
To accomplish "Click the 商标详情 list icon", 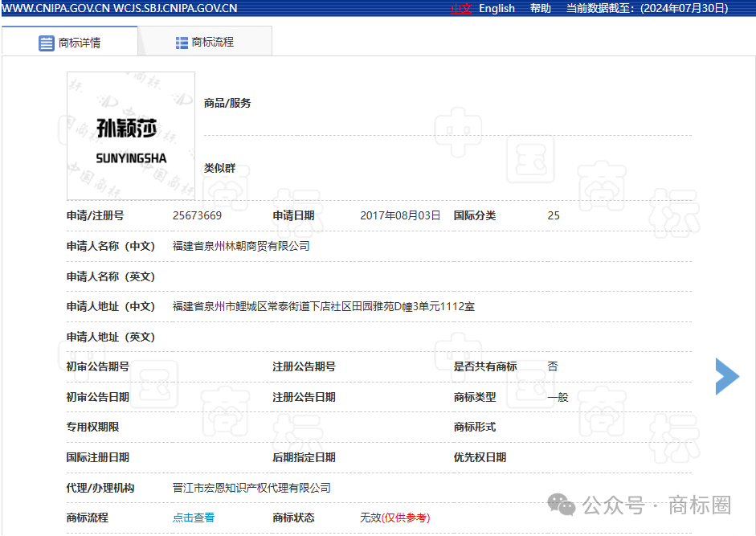I will coord(47,43).
